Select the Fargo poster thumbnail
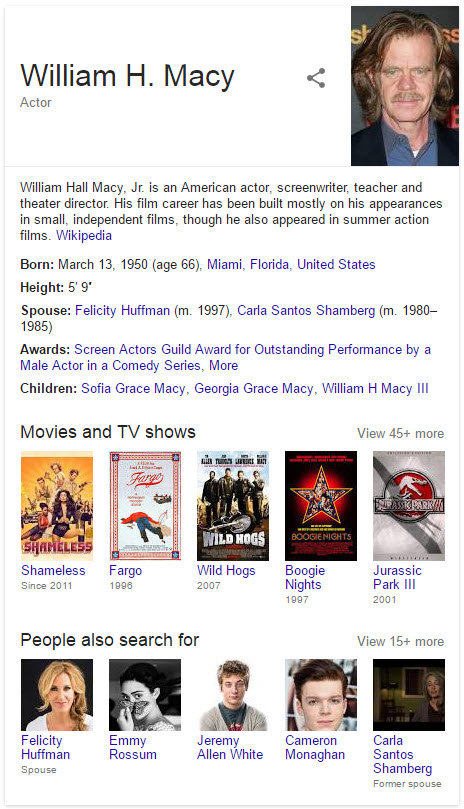This screenshot has width=464, height=809. 145,506
